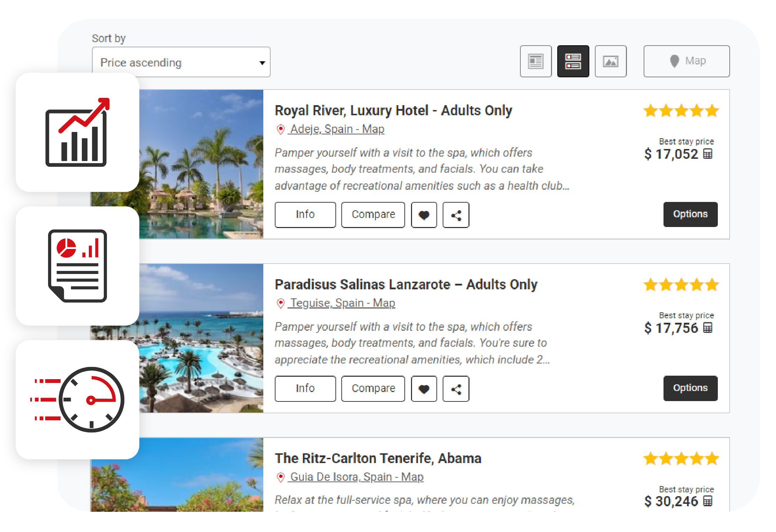View Options for Paradisus Salinas Lanzarote
The image size is (776, 532).
tap(690, 388)
